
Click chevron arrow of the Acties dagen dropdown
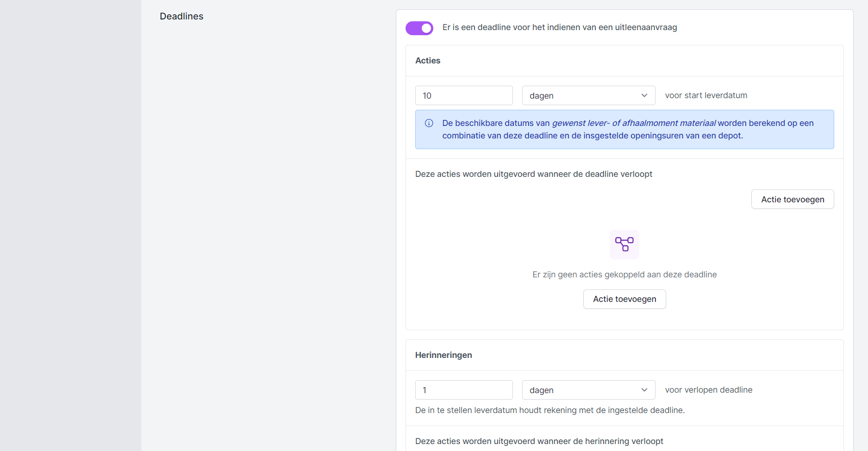(644, 95)
